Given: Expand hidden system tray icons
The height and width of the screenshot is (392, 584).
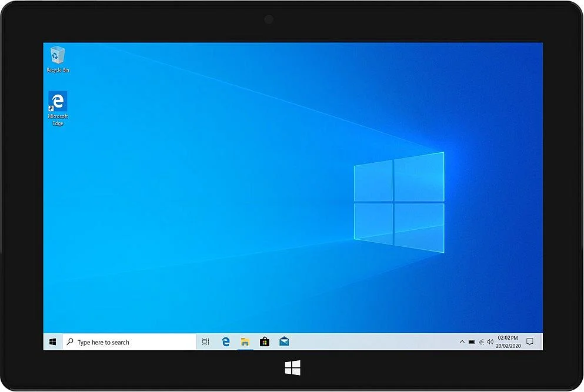Looking at the screenshot, I should click(462, 341).
